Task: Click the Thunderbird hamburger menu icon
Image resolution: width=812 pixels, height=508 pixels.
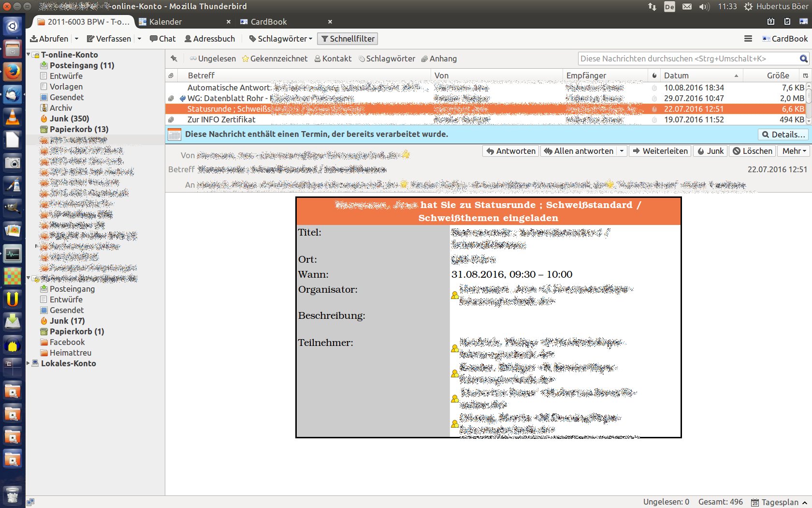Action: 748,39
